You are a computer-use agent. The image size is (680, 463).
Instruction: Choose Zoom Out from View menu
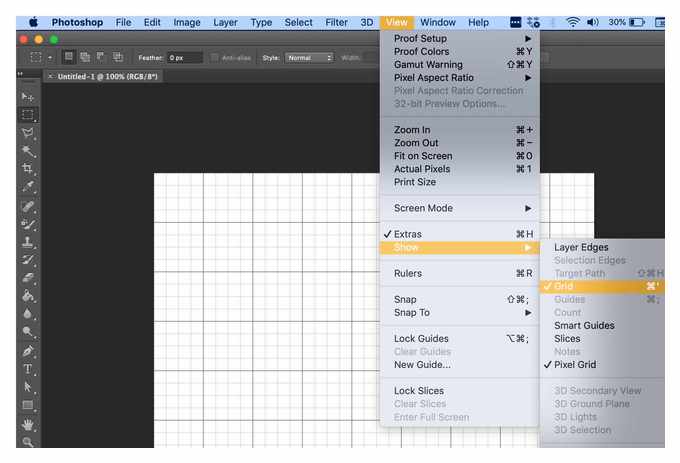pos(460,143)
